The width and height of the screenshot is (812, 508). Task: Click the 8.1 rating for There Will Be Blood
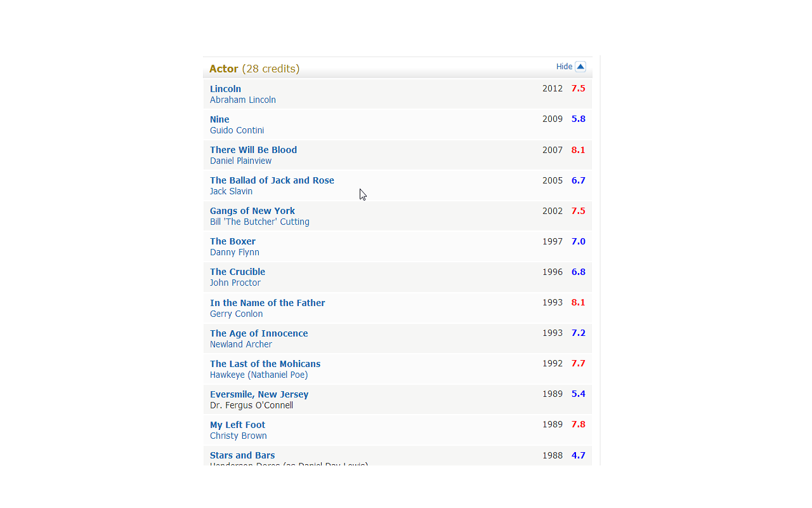pos(578,150)
